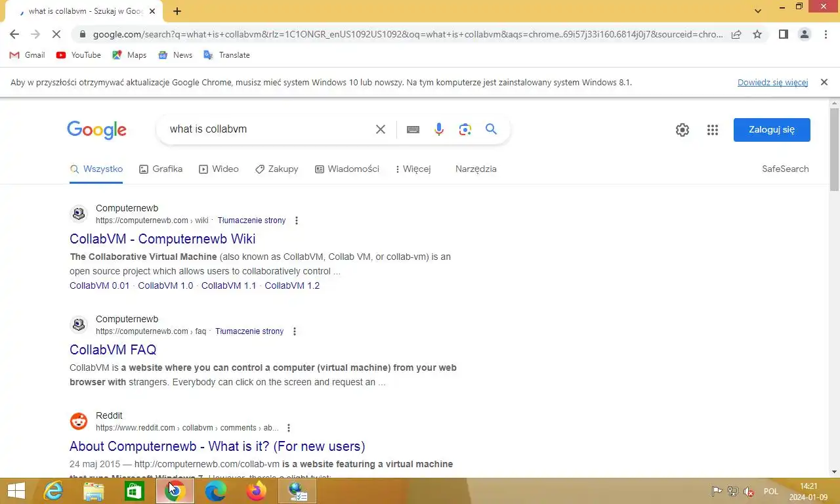
Task: Click scrollbar down arrow
Action: tap(834, 472)
